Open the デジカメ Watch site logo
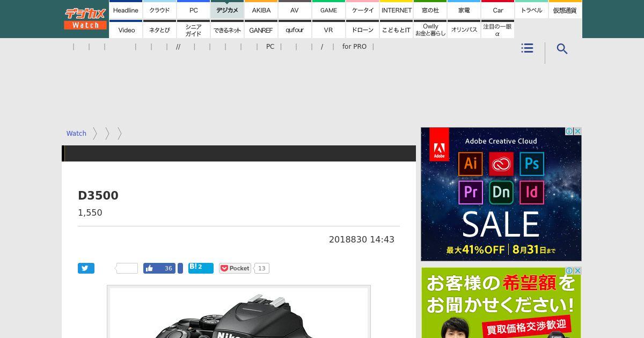This screenshot has height=338, width=644. click(x=86, y=18)
